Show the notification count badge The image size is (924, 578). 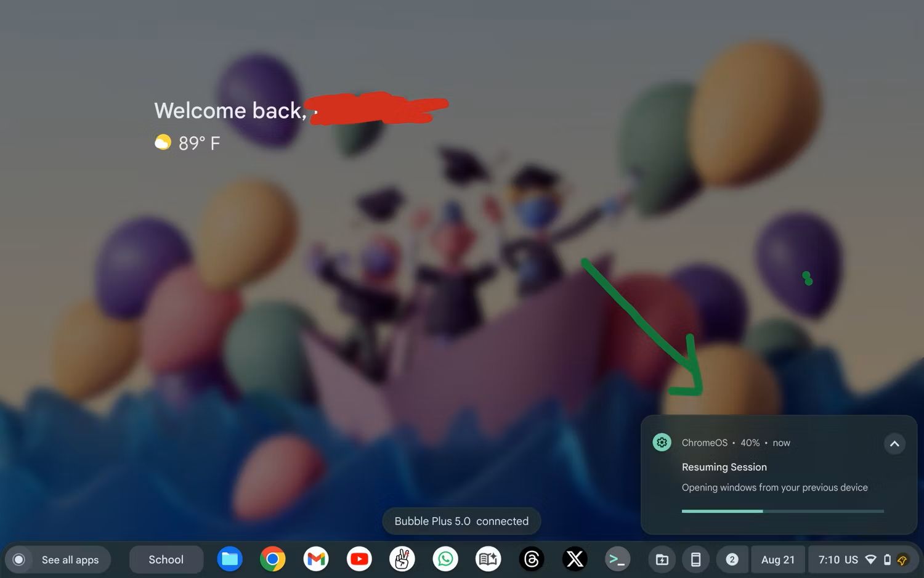tap(732, 560)
